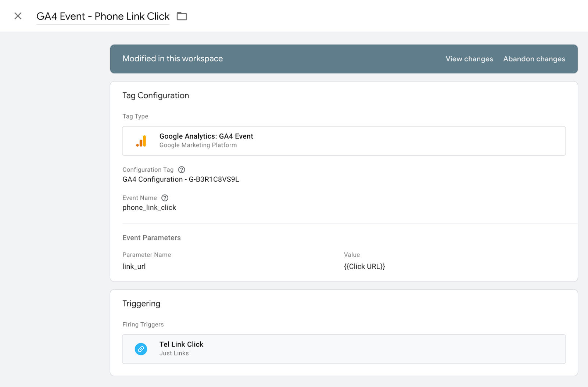Click the Just Links trigger subtype text

[174, 353]
